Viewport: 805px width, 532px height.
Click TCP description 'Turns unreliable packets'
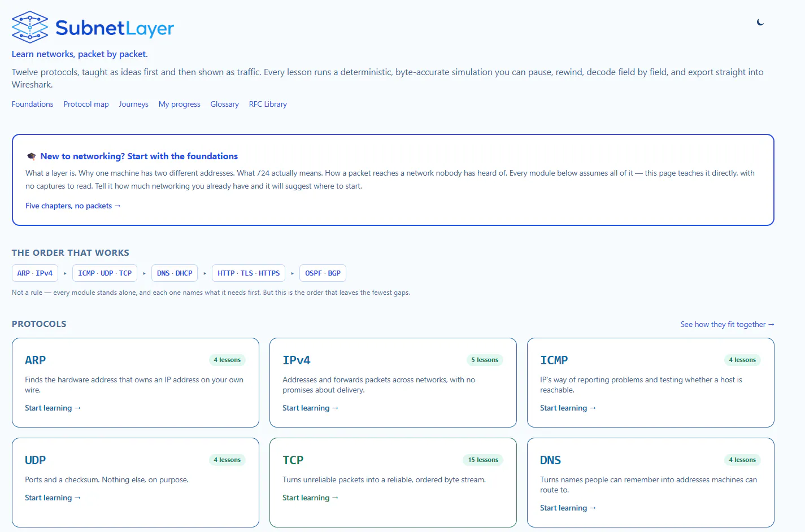coord(384,479)
